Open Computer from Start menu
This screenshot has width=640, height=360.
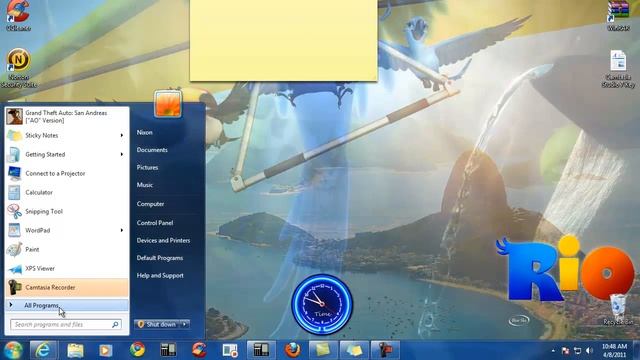coord(150,204)
